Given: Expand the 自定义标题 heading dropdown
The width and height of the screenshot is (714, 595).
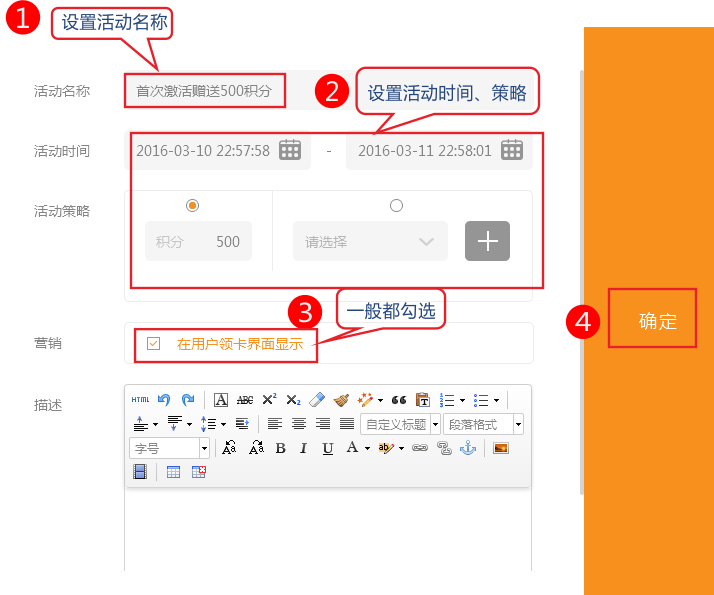Looking at the screenshot, I should (x=435, y=424).
